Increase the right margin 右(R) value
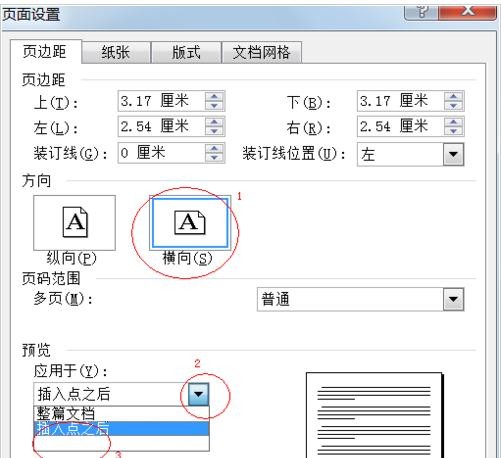The image size is (501, 458). point(453,122)
